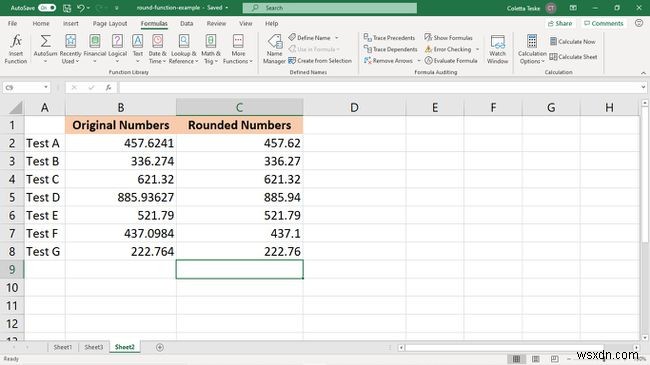Screen dimensions: 650x365
Task: Click Remove Arrows
Action: 388,61
